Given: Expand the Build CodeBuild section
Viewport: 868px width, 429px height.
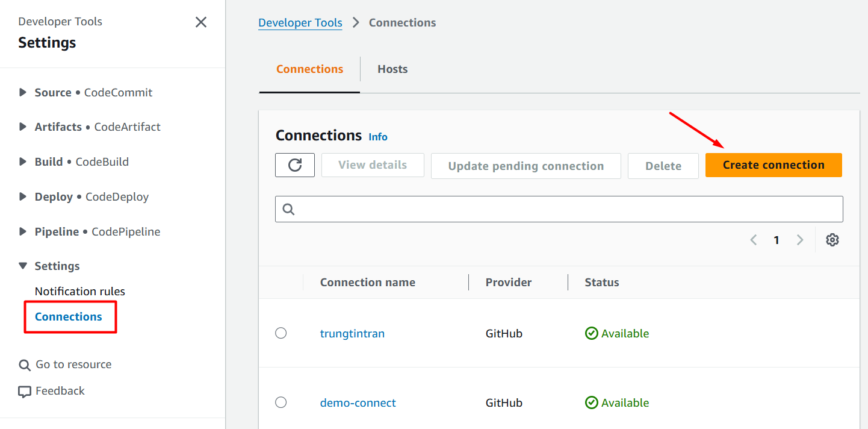Looking at the screenshot, I should coord(23,162).
